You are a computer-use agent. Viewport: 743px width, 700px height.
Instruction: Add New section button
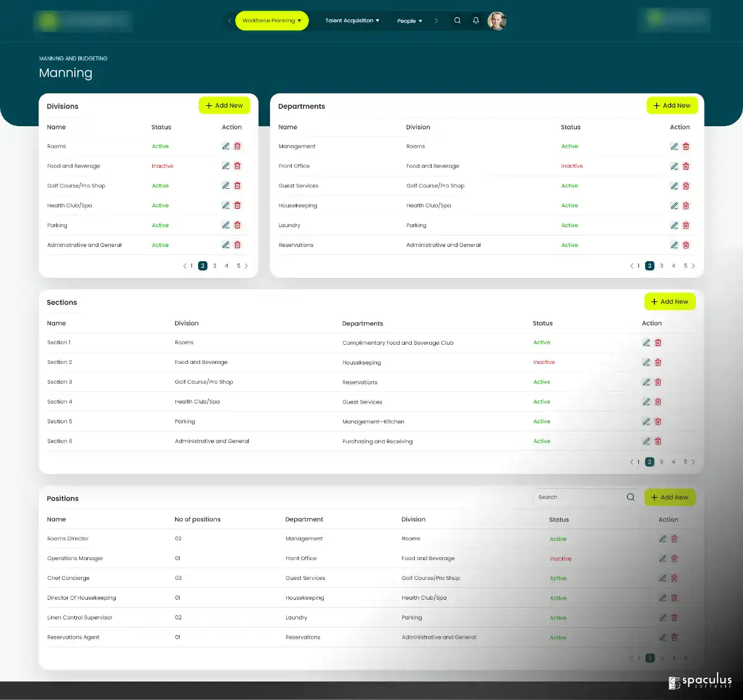coord(670,301)
